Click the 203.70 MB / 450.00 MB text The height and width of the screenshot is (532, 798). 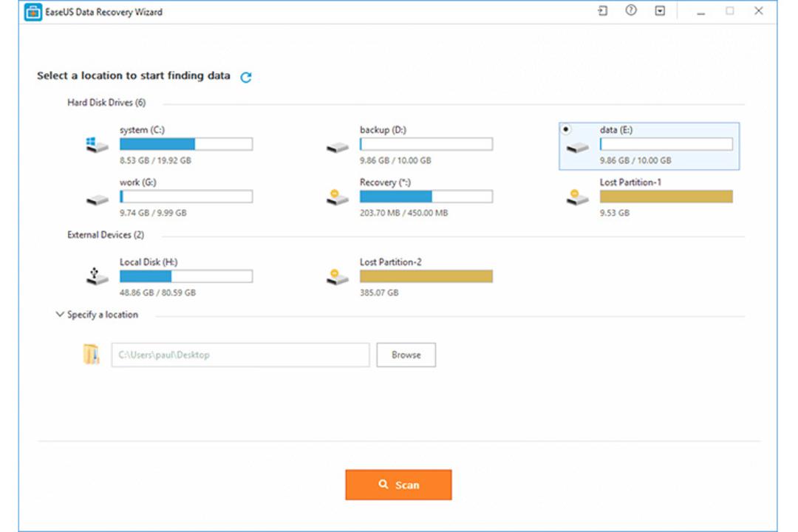pyautogui.click(x=403, y=213)
